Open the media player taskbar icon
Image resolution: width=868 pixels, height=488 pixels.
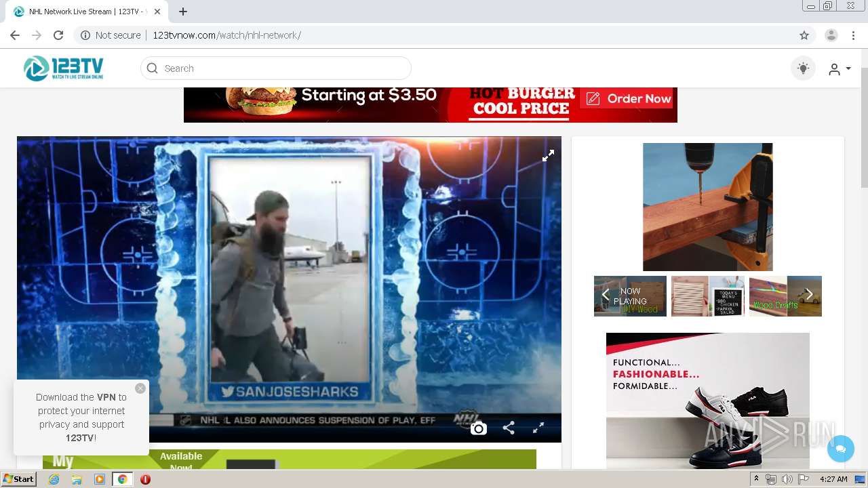click(100, 479)
